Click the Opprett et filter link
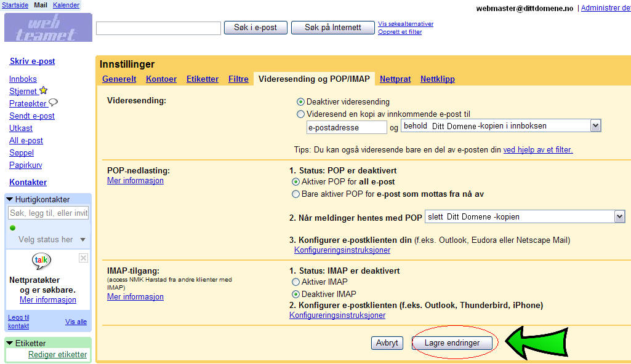Screen dimensions: 631x364 400,32
